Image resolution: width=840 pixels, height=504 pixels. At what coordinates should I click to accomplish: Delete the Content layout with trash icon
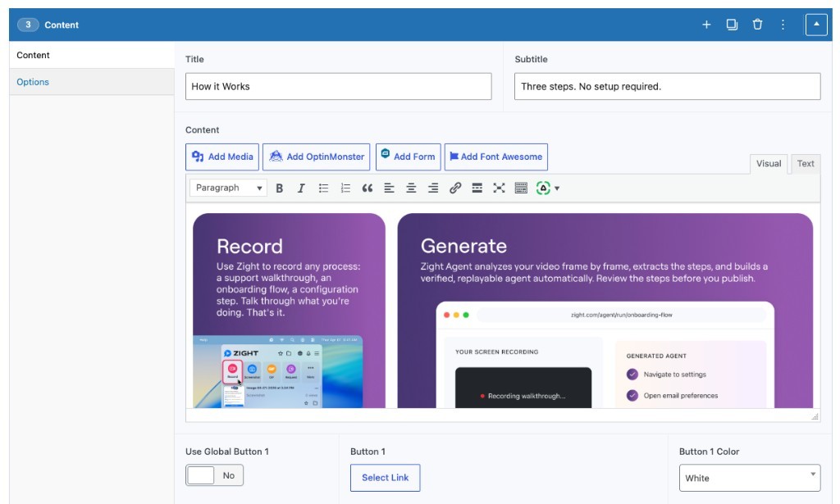pos(757,25)
